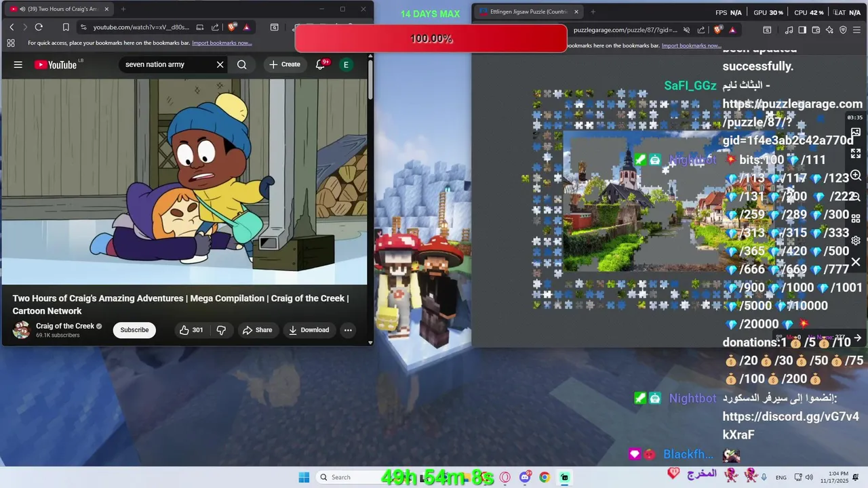Clear the YouTube search text
This screenshot has width=868, height=488.
tap(220, 64)
